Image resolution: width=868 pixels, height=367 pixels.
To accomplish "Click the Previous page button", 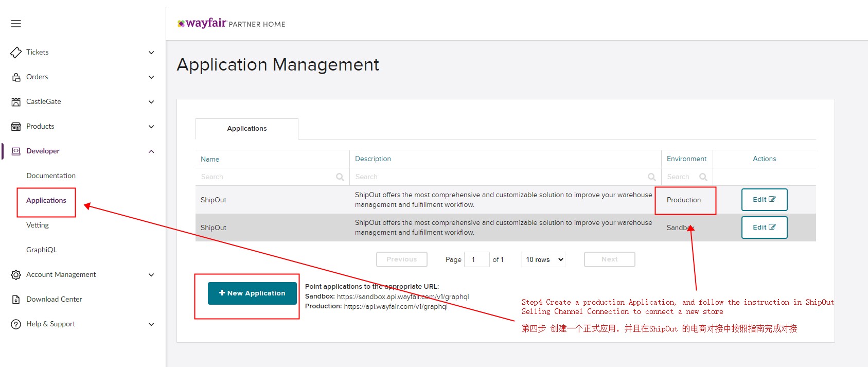I will tap(402, 259).
